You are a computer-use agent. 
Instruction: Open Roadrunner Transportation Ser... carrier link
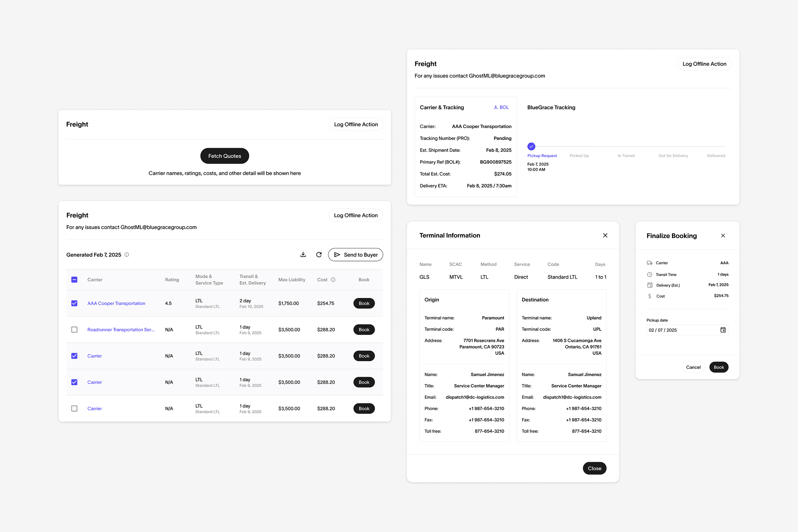[121, 330]
